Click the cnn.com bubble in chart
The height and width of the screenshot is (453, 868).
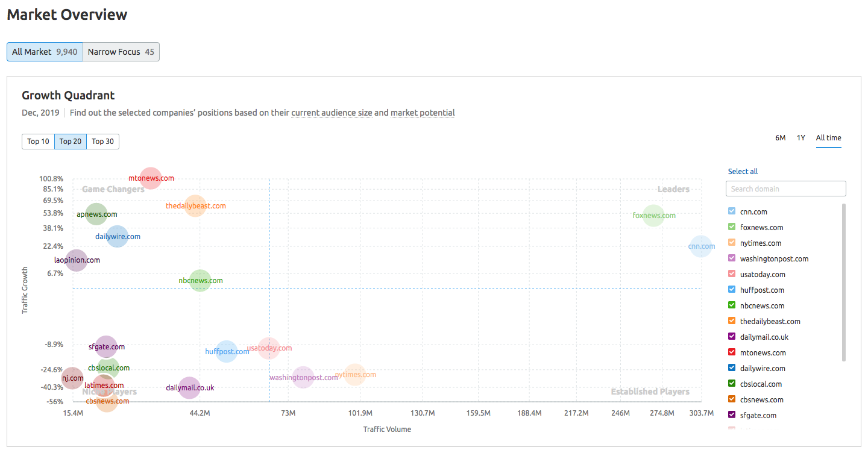coord(700,246)
